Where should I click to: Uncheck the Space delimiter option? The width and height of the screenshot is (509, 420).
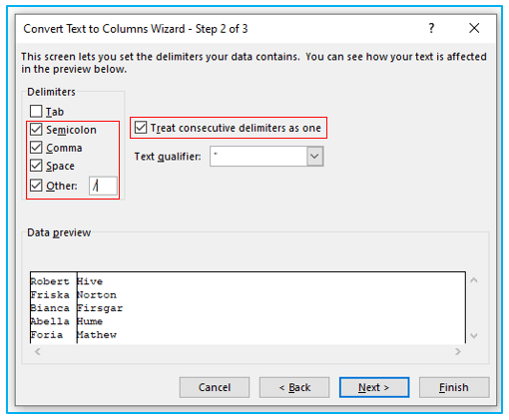click(36, 166)
